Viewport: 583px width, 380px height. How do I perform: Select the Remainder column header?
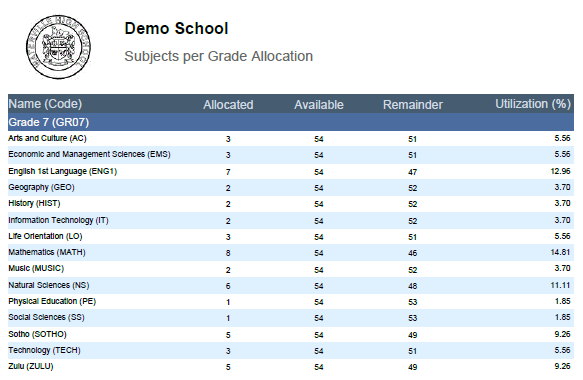[413, 104]
